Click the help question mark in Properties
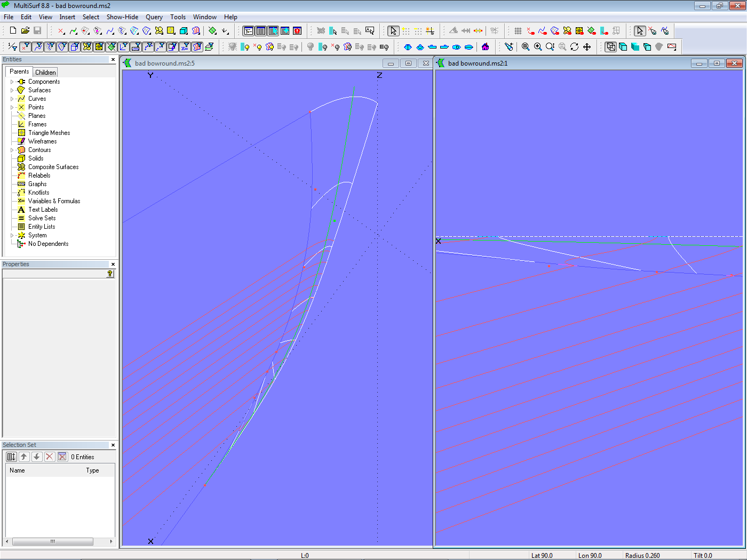This screenshot has height=560, width=747. (110, 274)
